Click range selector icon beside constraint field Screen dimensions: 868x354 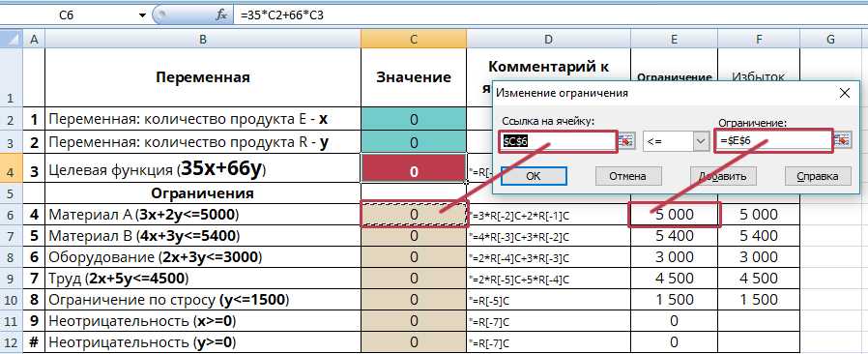point(842,140)
